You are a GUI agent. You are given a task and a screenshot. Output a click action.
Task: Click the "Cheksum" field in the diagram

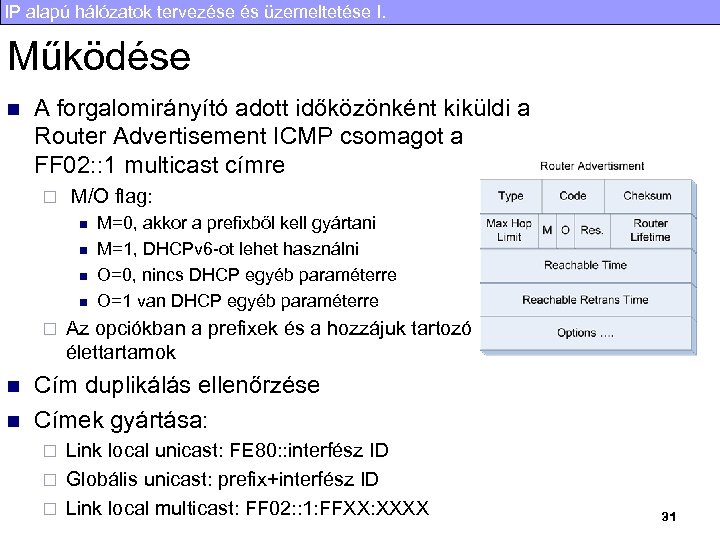click(647, 196)
